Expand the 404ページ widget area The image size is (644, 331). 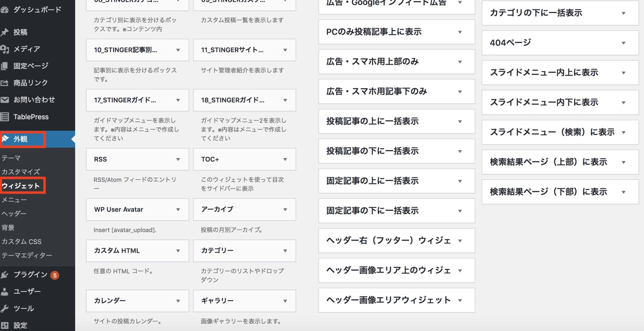[623, 43]
